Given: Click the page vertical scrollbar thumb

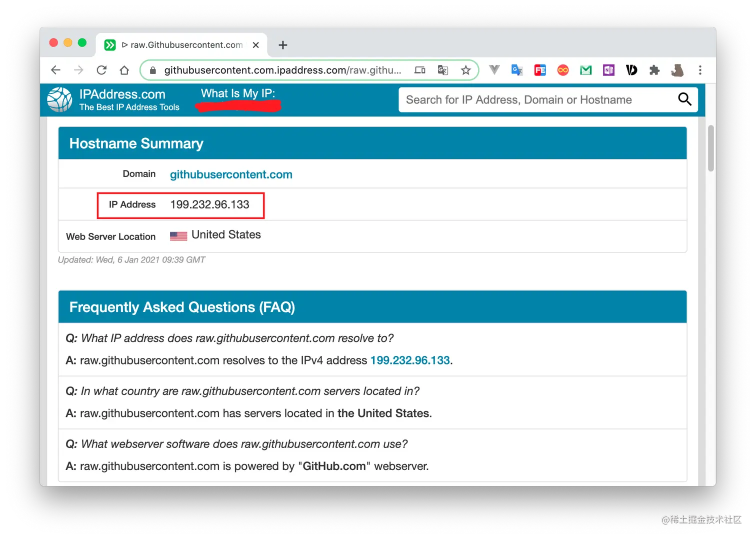Looking at the screenshot, I should click(710, 148).
